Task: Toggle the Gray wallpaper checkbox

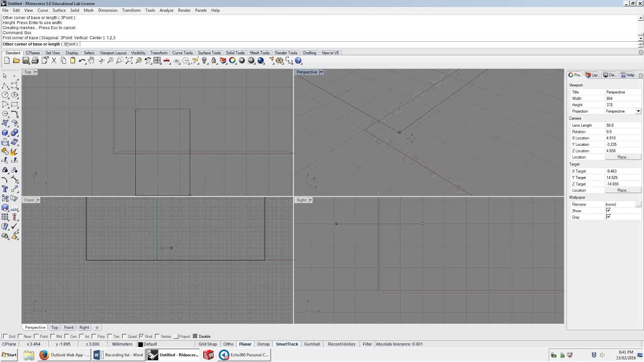Action: [x=608, y=217]
